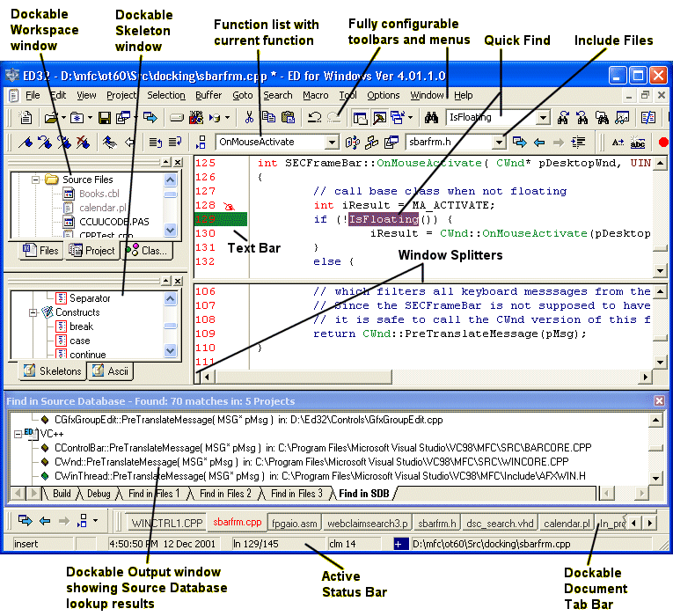Click the Find next binoculars icon
This screenshot has width=673, height=616.
click(563, 117)
